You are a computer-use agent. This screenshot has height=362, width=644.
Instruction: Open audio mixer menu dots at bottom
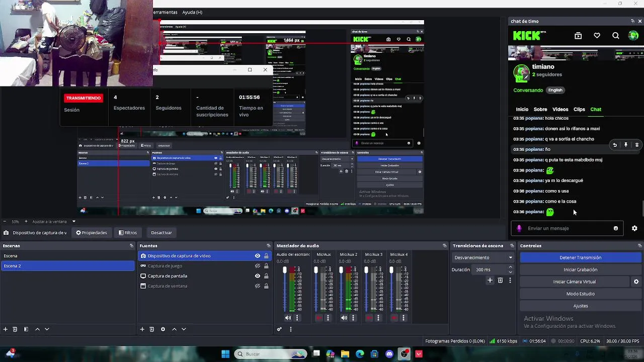coord(290,329)
